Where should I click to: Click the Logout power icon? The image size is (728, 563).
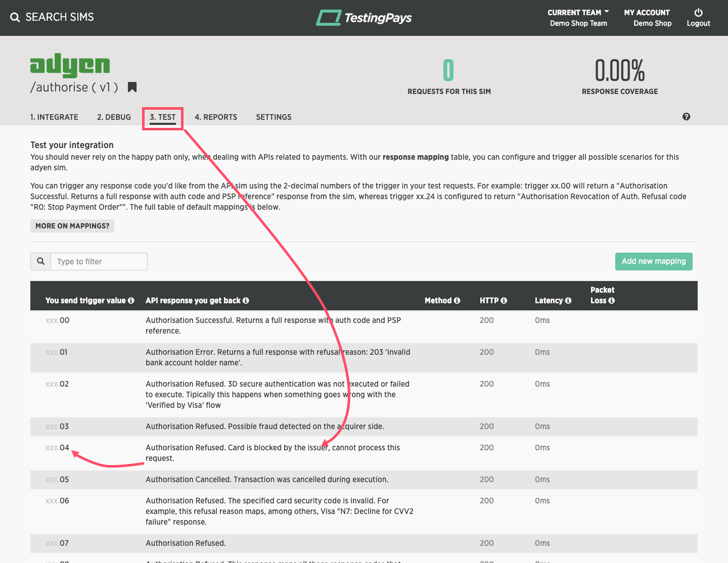coord(698,12)
